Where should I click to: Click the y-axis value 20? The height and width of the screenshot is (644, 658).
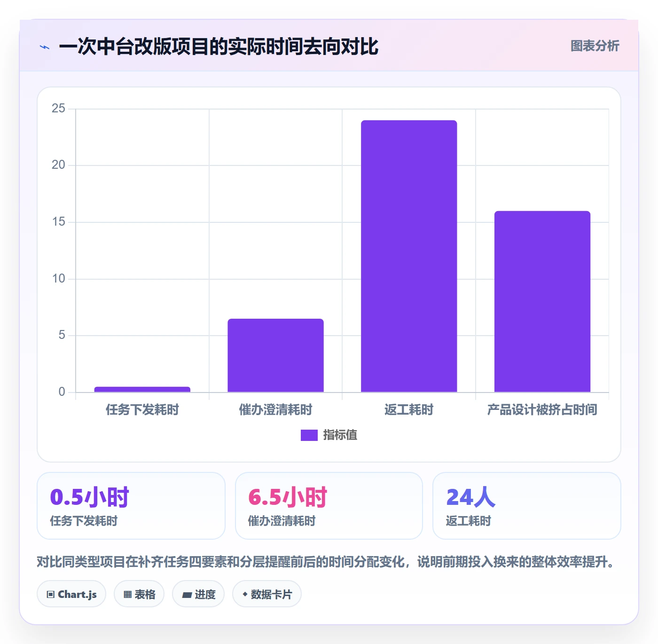point(59,165)
